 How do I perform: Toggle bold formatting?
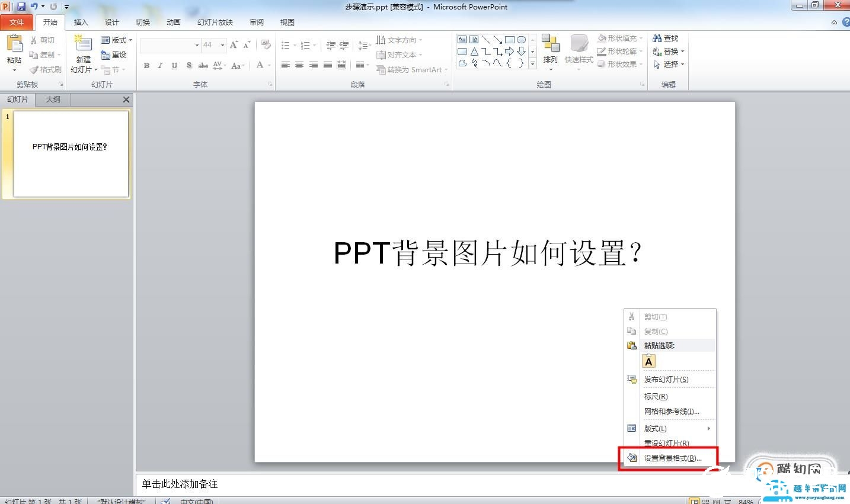(x=146, y=66)
